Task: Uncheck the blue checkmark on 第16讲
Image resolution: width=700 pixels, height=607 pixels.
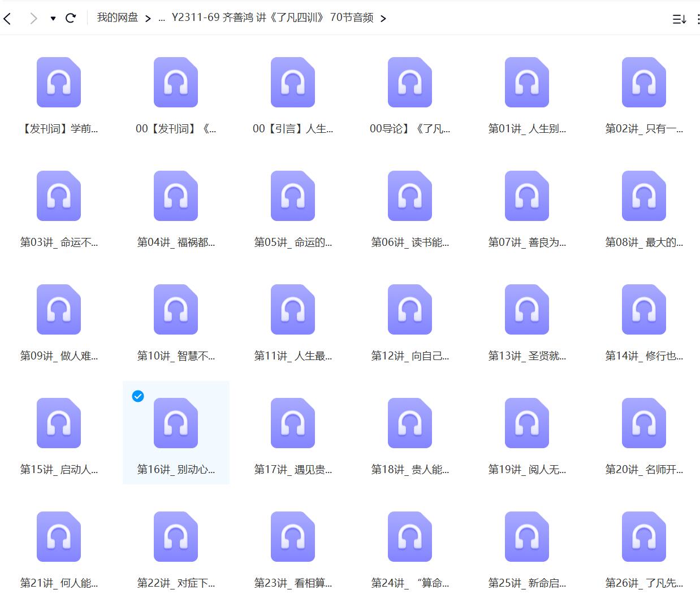Action: coord(137,396)
